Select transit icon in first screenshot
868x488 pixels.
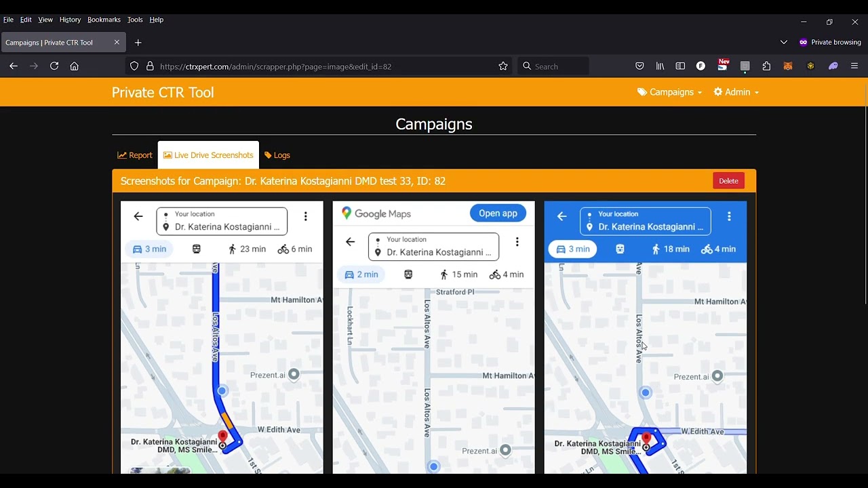tap(197, 249)
